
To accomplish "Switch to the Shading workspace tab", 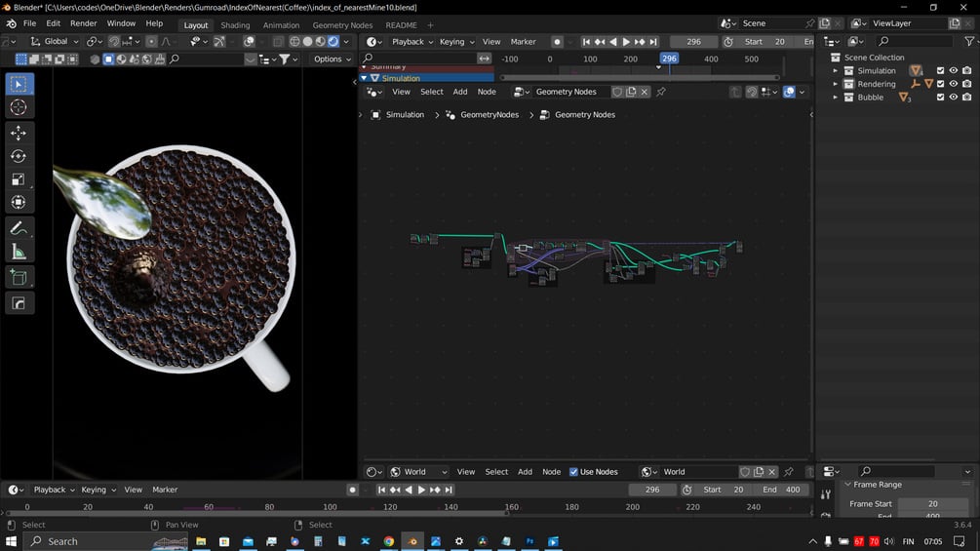I will pos(235,25).
